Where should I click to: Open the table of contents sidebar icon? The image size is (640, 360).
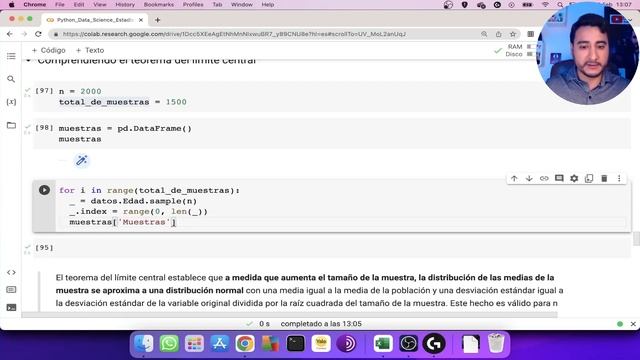click(x=11, y=56)
